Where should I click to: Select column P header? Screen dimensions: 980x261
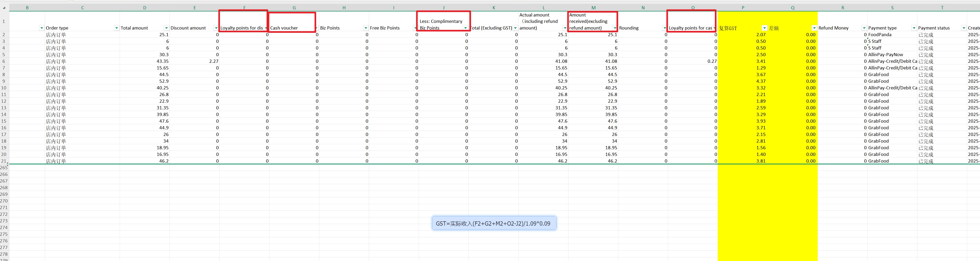743,8
